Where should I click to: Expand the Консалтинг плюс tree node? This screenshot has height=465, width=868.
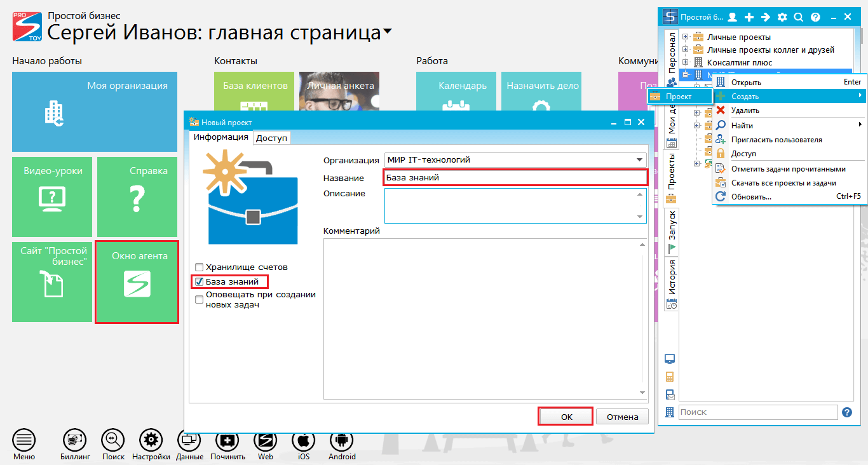click(685, 62)
